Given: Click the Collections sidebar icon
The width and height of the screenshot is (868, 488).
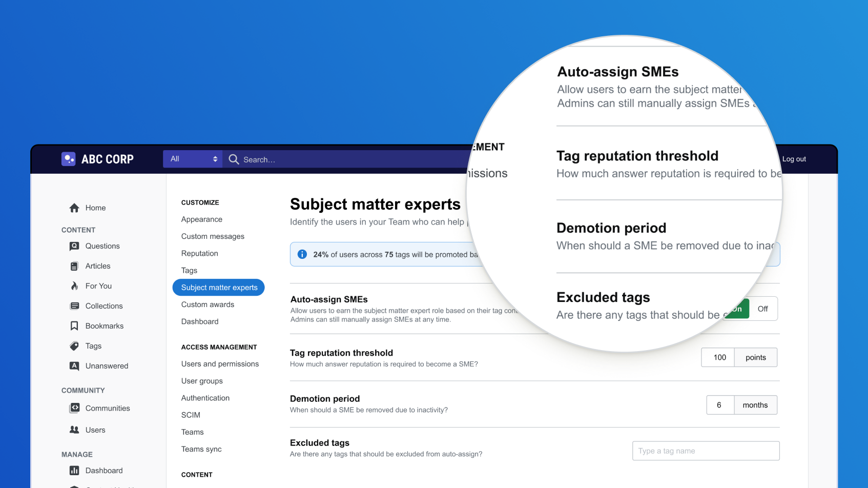Looking at the screenshot, I should (74, 306).
